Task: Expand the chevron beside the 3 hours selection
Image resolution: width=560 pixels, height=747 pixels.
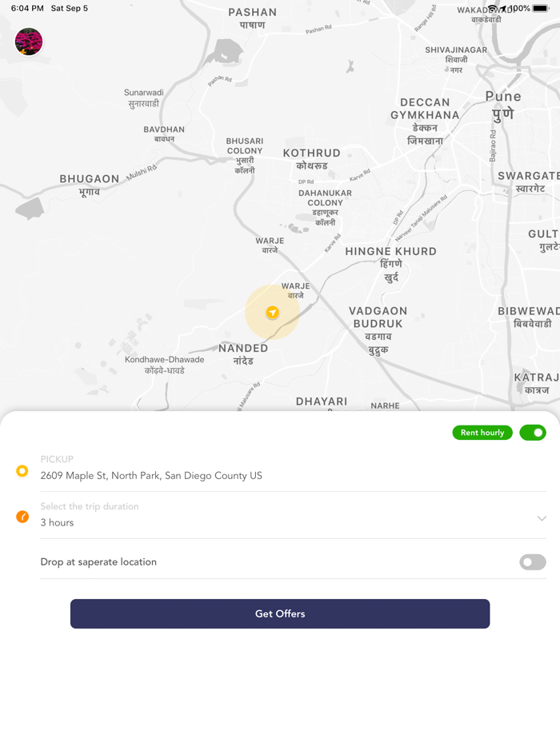Action: [543, 518]
